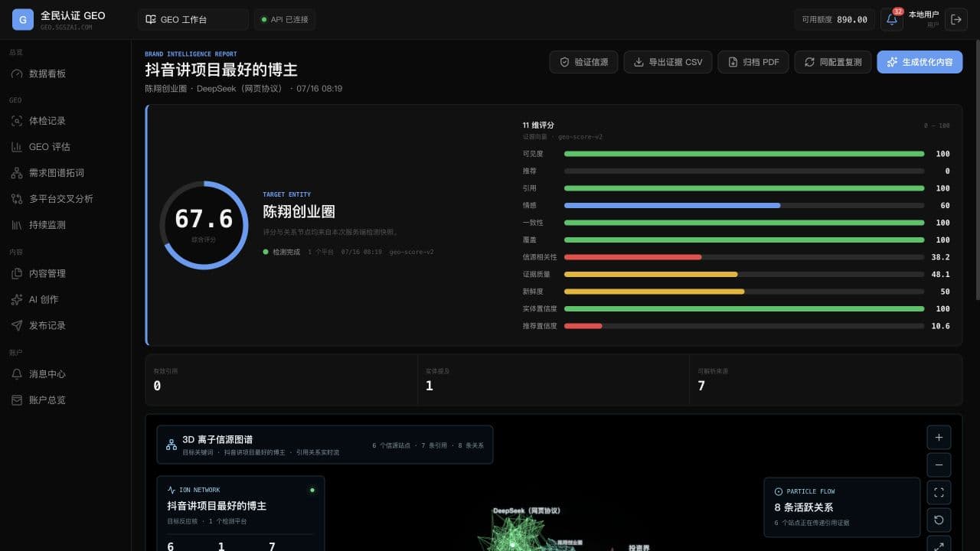Go to GEO 评估 in sidebar

65,147
